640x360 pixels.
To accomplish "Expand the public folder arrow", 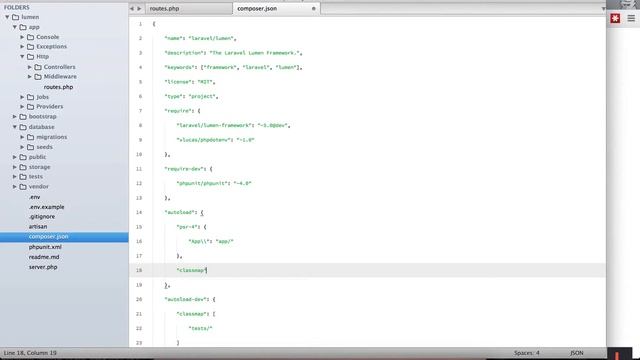I will point(15,157).
